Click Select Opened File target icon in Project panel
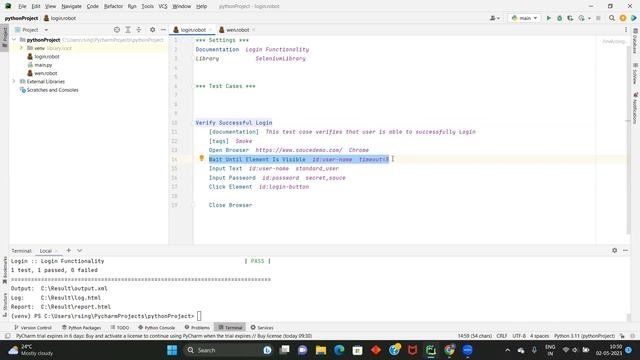 [117, 30]
